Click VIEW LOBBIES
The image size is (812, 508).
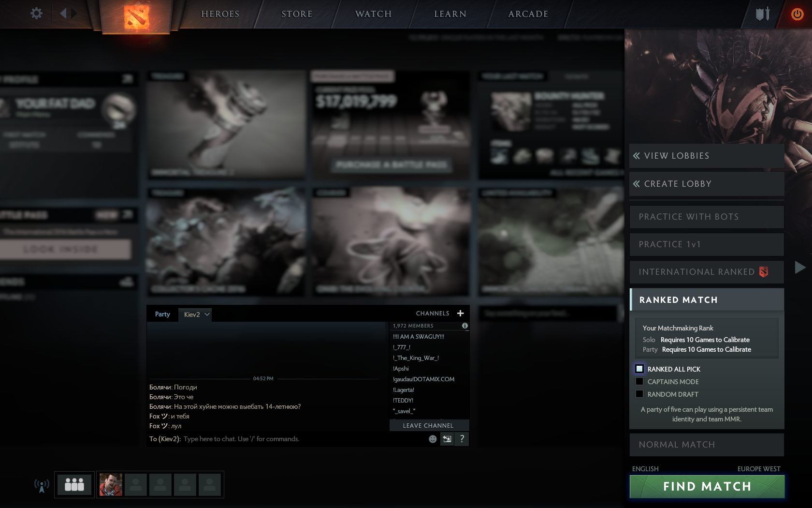tap(707, 156)
